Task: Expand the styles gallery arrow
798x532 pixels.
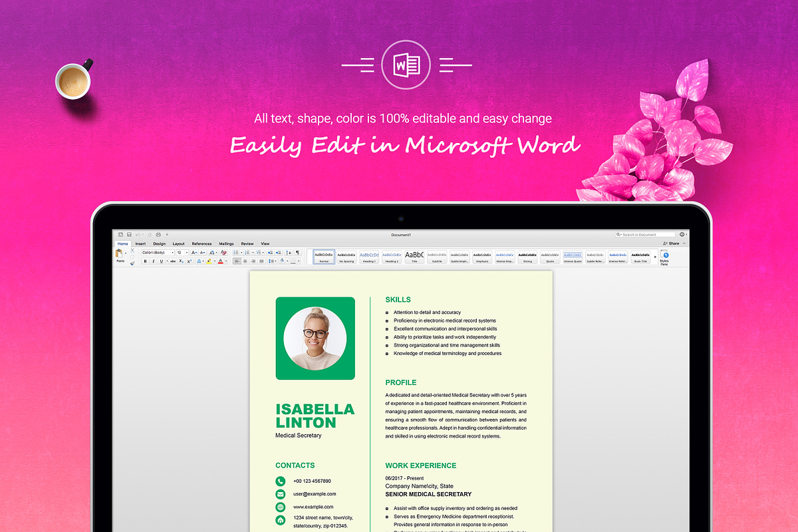Action: pyautogui.click(x=655, y=257)
